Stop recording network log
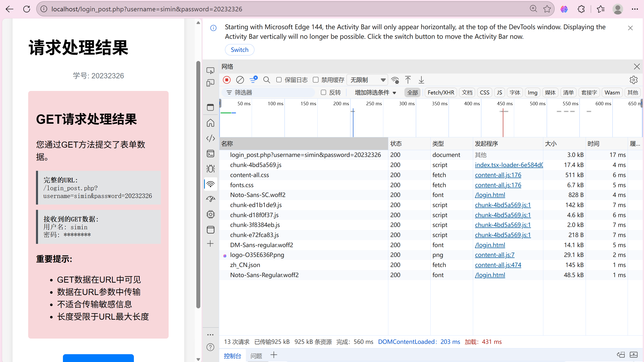Screen dimensions: 644x362 click(x=226, y=80)
